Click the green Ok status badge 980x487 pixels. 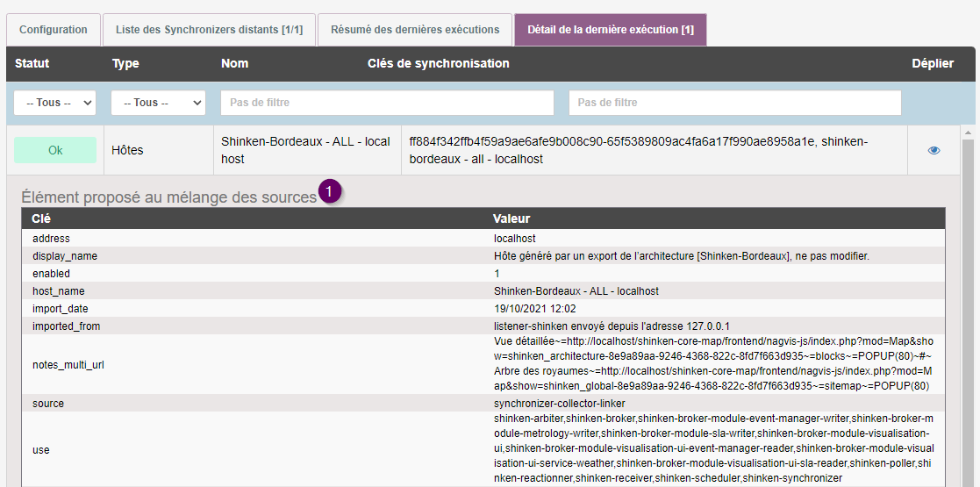(x=55, y=150)
